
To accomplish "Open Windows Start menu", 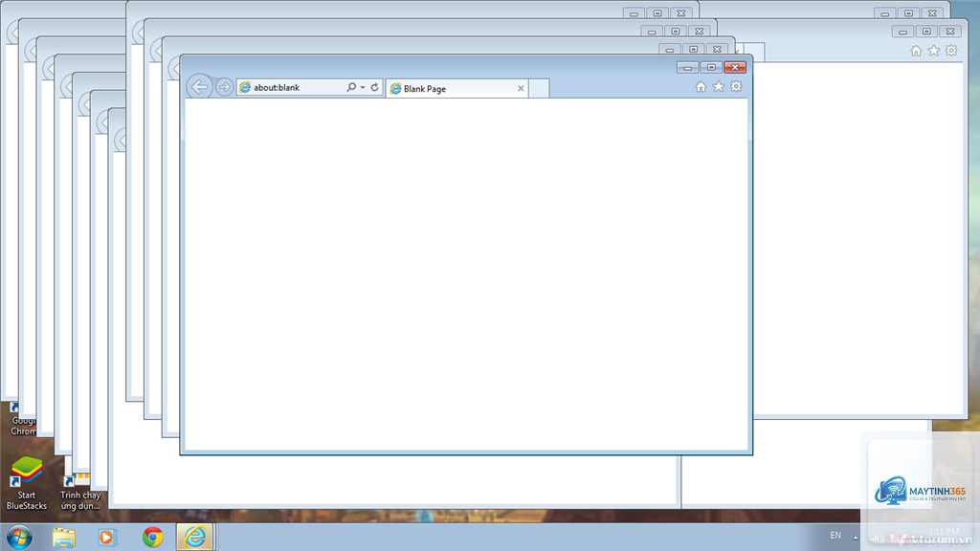I will (x=19, y=538).
